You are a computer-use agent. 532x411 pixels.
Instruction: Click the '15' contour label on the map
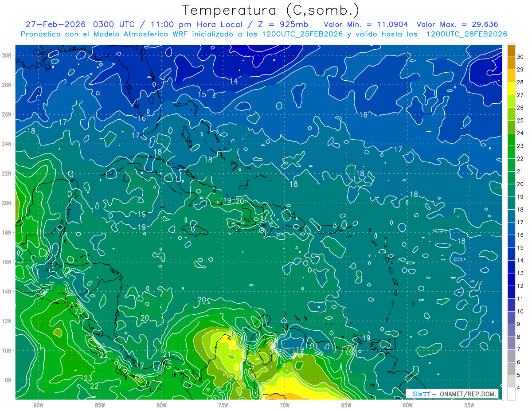click(202, 94)
